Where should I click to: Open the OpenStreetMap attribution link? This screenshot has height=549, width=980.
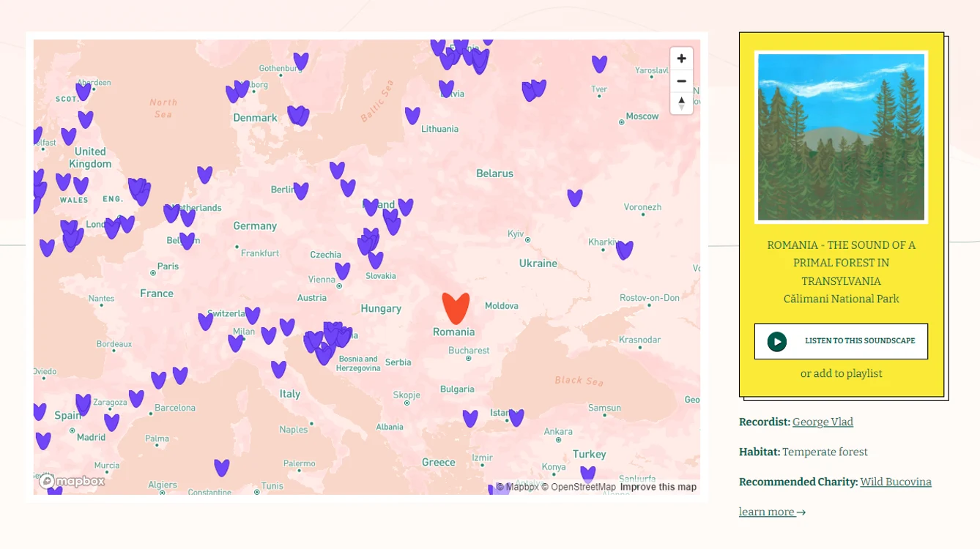click(x=579, y=487)
